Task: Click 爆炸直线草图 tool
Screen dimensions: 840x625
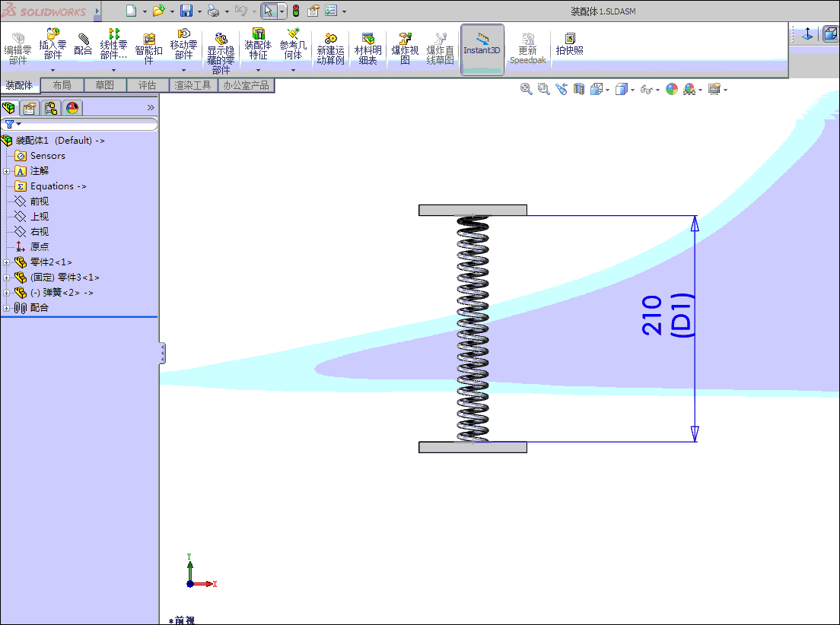Action: (x=440, y=49)
